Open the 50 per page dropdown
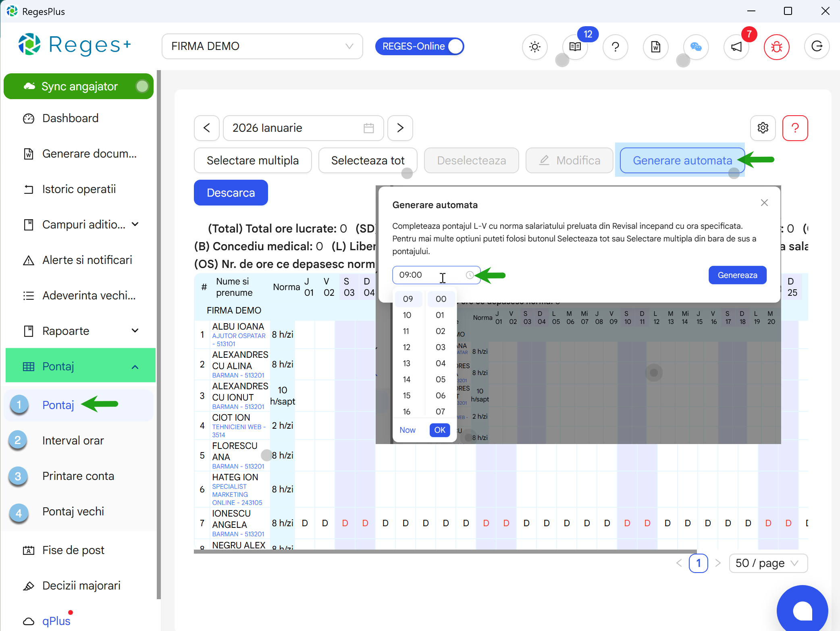Image resolution: width=840 pixels, height=631 pixels. coord(767,563)
